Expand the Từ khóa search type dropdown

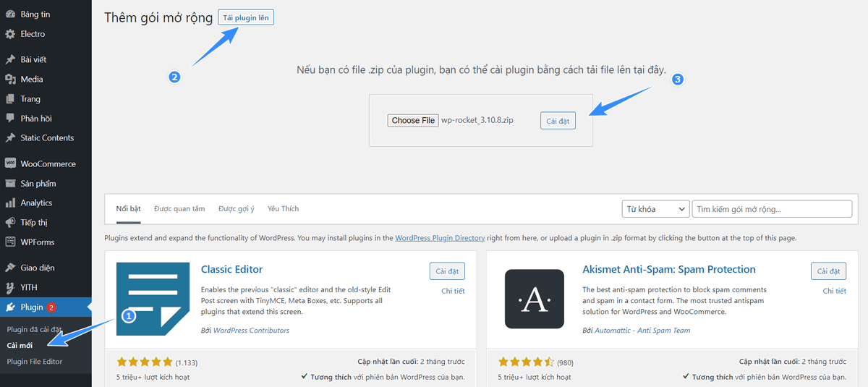pyautogui.click(x=655, y=209)
